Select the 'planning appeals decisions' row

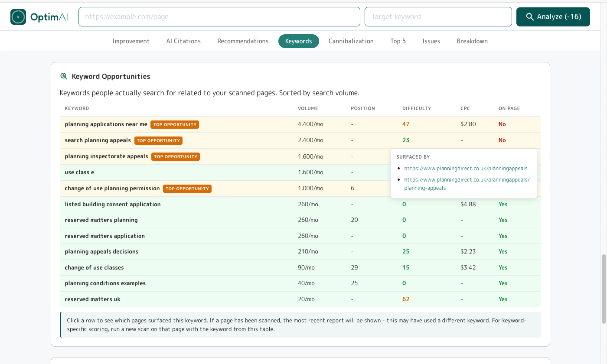[300, 252]
